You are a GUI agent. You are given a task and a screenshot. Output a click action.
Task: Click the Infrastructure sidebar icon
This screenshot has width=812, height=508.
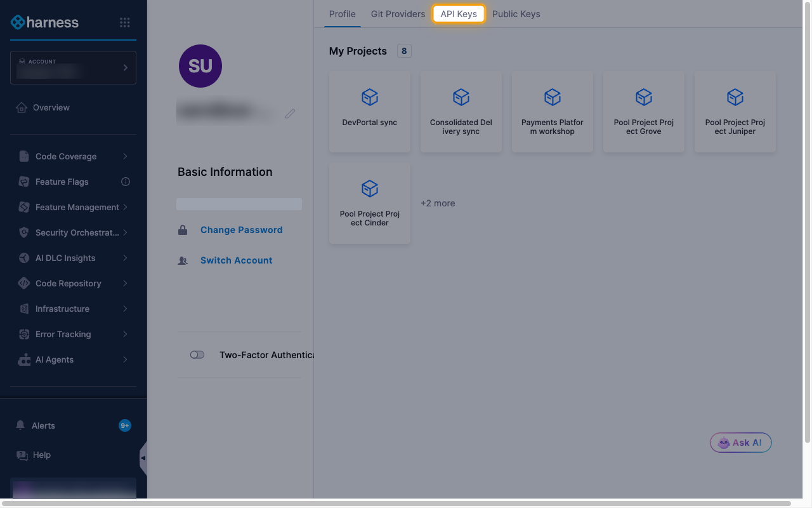tap(24, 309)
